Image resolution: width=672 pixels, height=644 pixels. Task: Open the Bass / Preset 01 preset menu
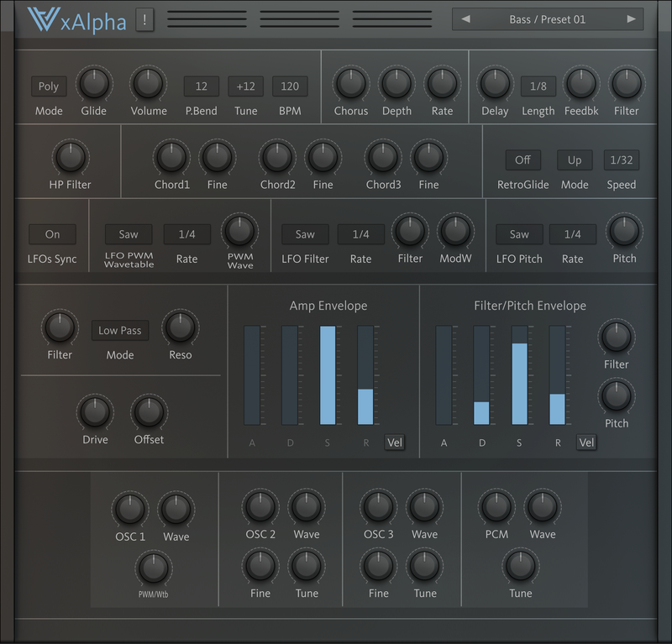pyautogui.click(x=548, y=19)
